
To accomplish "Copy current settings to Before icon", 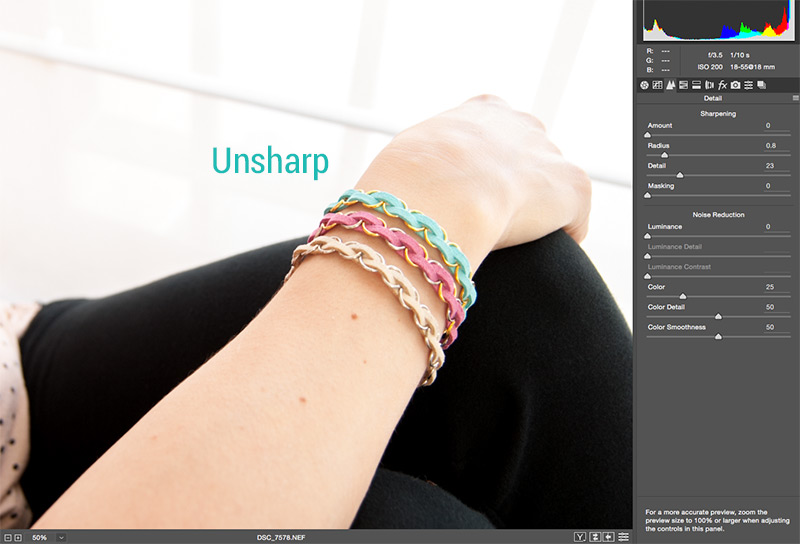I will (x=609, y=537).
